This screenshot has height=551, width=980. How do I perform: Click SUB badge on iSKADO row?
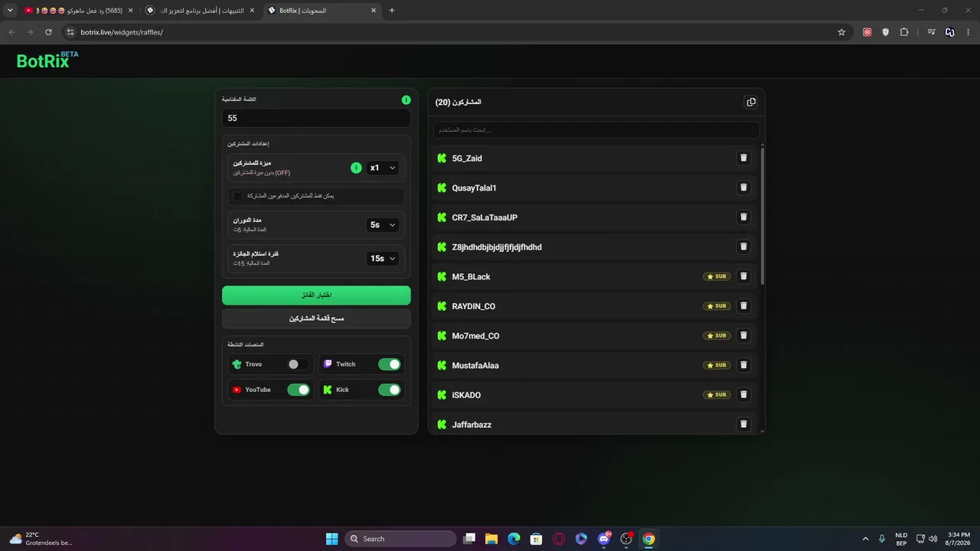point(717,395)
